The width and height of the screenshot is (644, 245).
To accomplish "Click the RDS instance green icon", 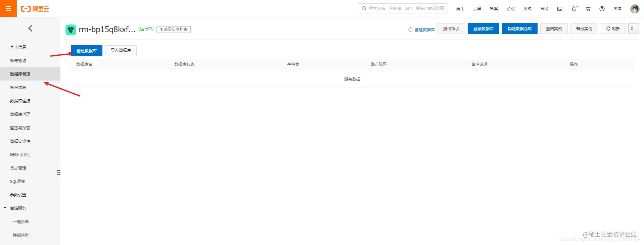I will [x=71, y=30].
